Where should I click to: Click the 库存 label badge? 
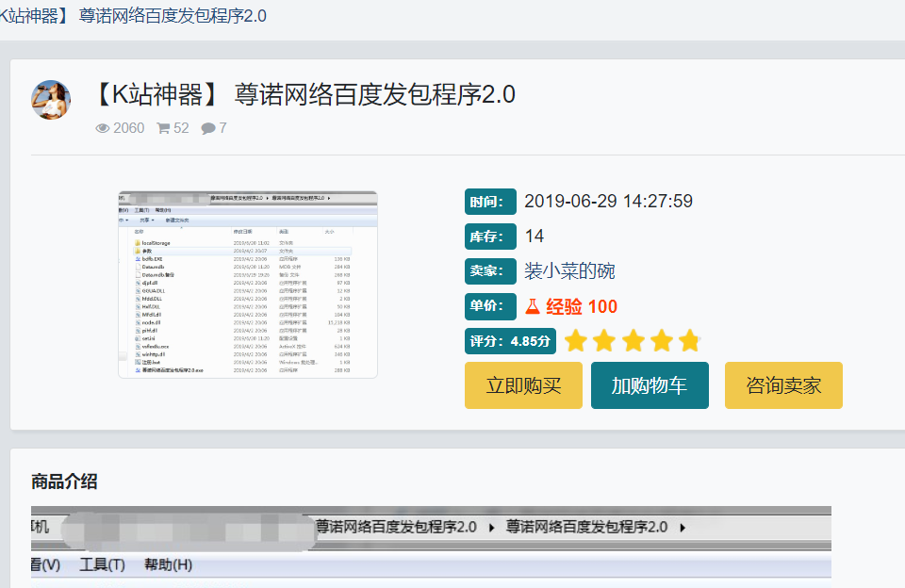point(490,237)
